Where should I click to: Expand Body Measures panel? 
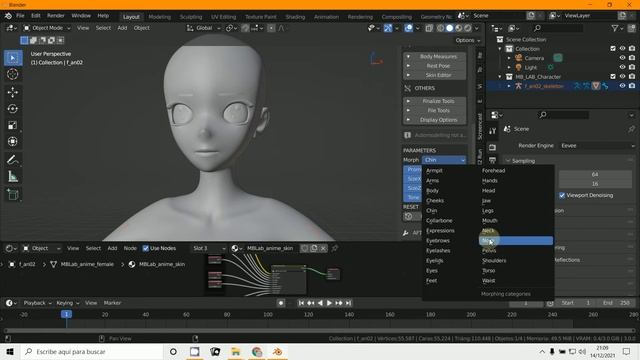point(435,56)
